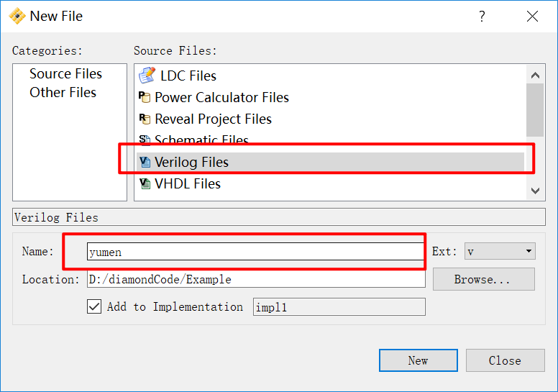
Task: Click the LDC Files pencil icon
Action: (147, 75)
